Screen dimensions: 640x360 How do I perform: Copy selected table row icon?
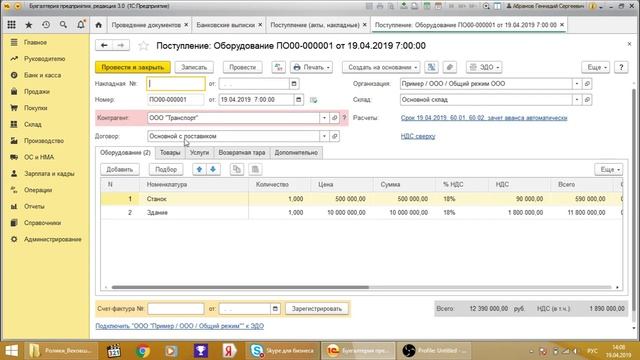coord(237,169)
